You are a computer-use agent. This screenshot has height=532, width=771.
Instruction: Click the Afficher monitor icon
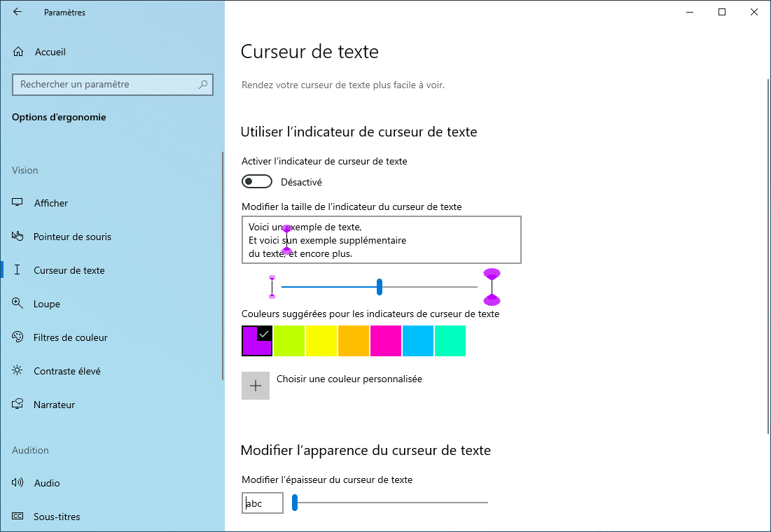pyautogui.click(x=18, y=202)
